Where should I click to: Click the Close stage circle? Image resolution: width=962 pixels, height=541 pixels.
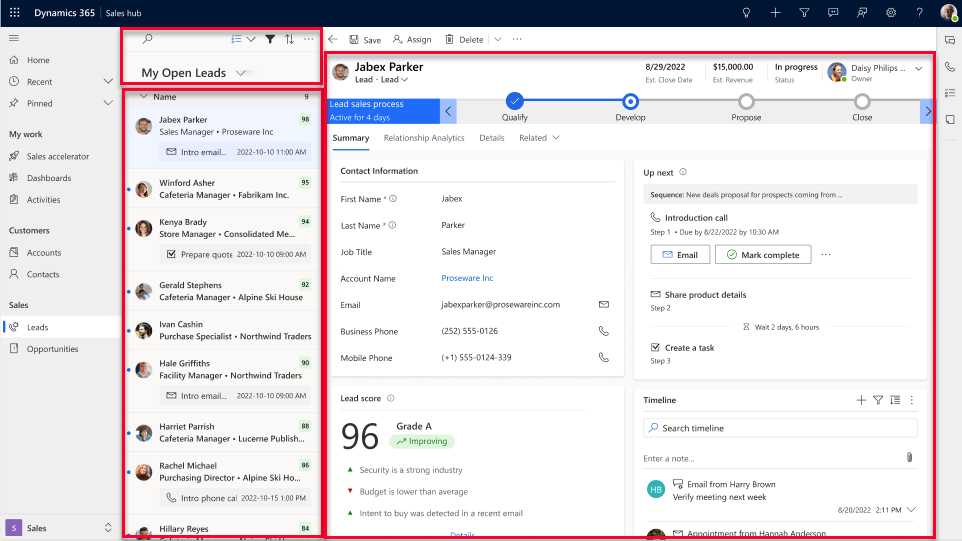(862, 101)
